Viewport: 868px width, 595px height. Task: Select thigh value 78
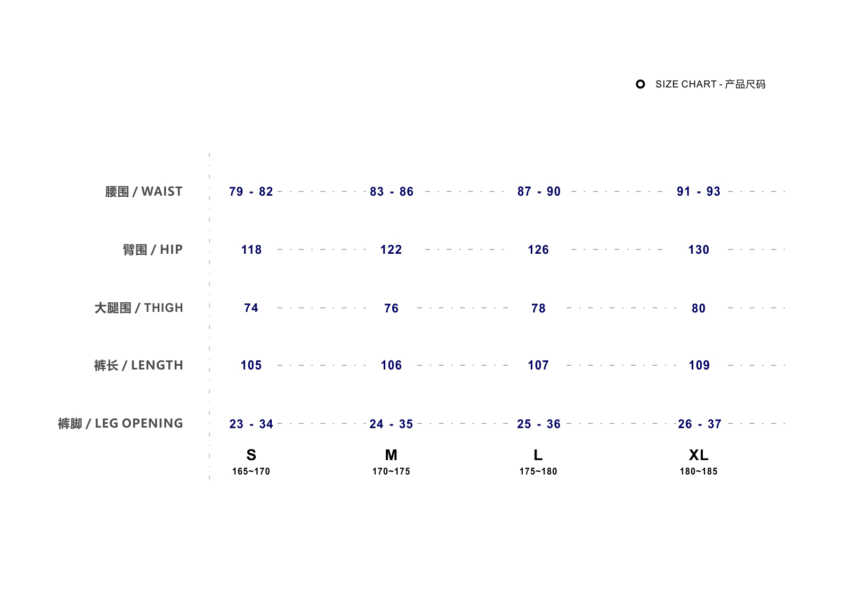pos(538,308)
